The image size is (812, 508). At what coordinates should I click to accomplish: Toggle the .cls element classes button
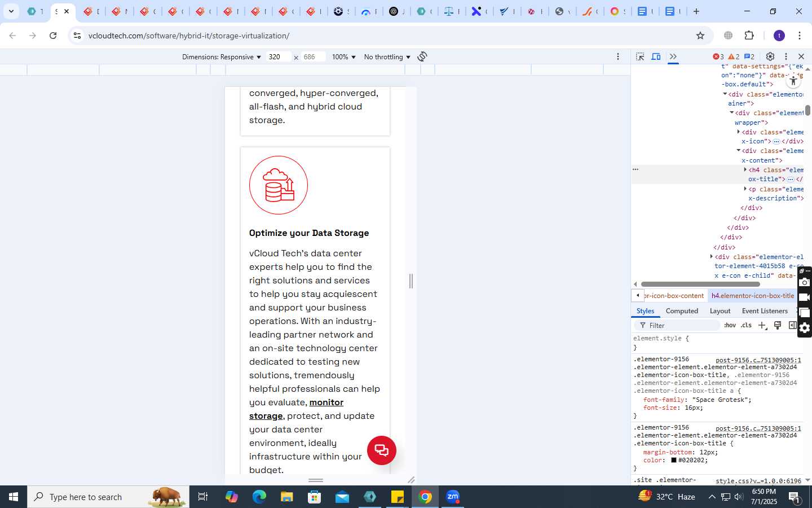[x=746, y=325]
